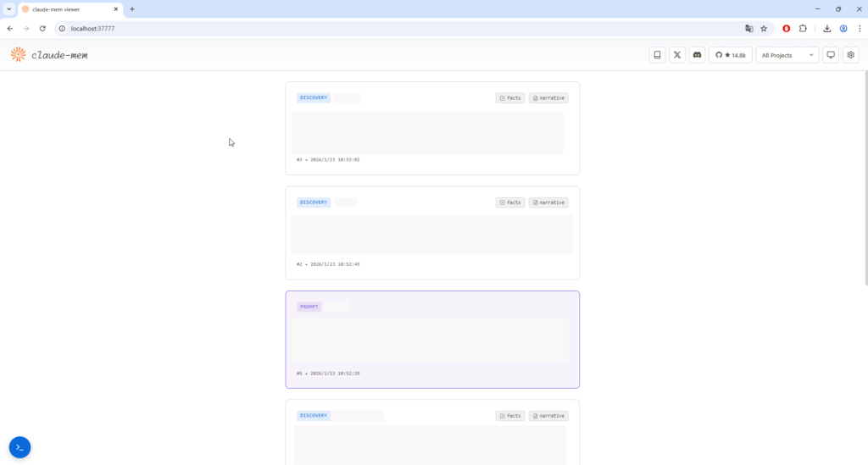
Task: Toggle facts on observation #2 card
Action: click(510, 202)
